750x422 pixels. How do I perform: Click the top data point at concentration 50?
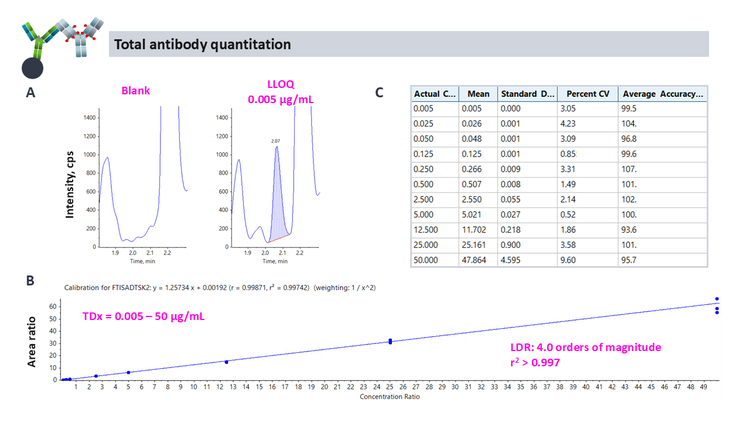click(717, 299)
